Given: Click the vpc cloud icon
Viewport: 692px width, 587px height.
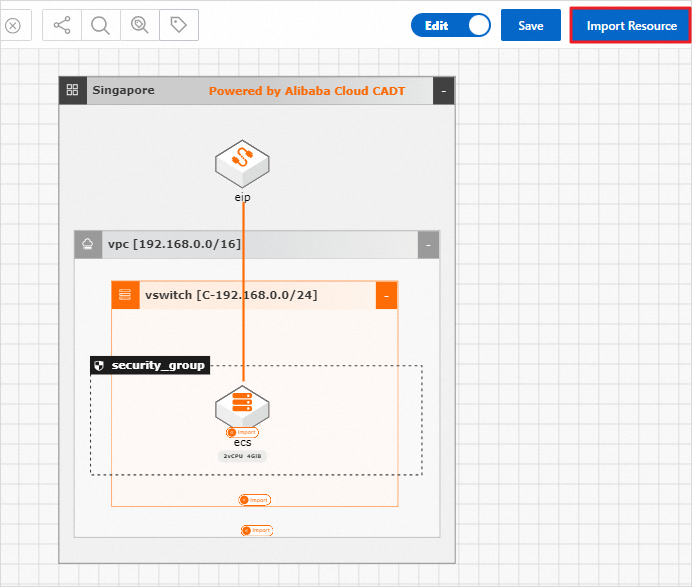Looking at the screenshot, I should pos(88,244).
